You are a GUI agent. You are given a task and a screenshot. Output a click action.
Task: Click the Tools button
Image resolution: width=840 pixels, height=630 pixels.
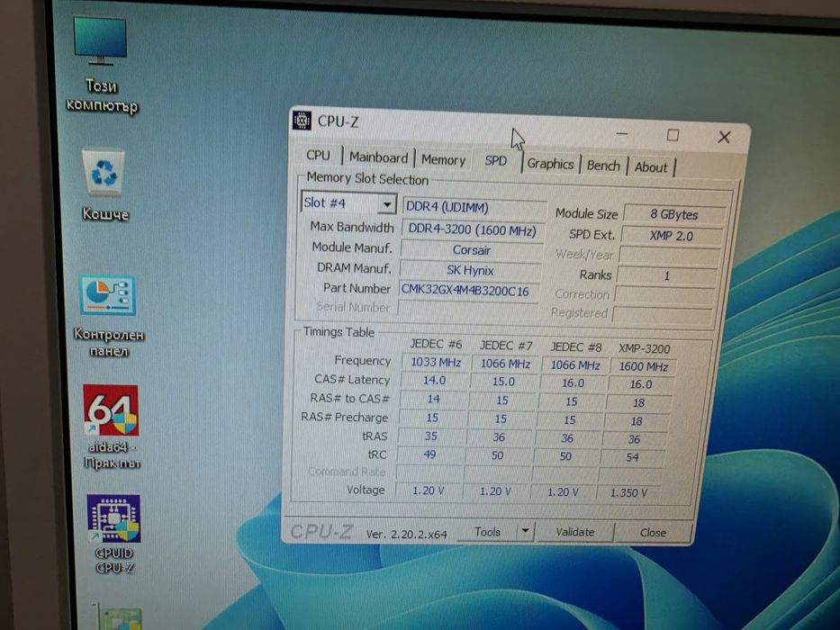[x=487, y=531]
